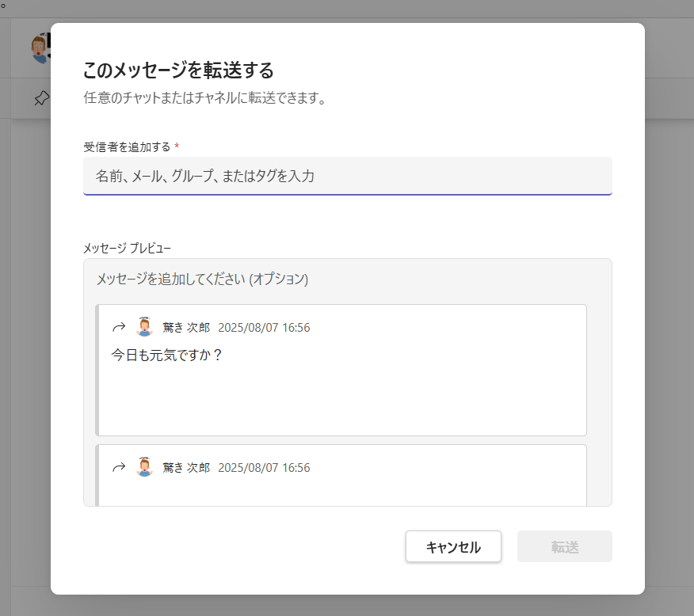Click the このメッセージを転送する dialog title

tap(178, 70)
